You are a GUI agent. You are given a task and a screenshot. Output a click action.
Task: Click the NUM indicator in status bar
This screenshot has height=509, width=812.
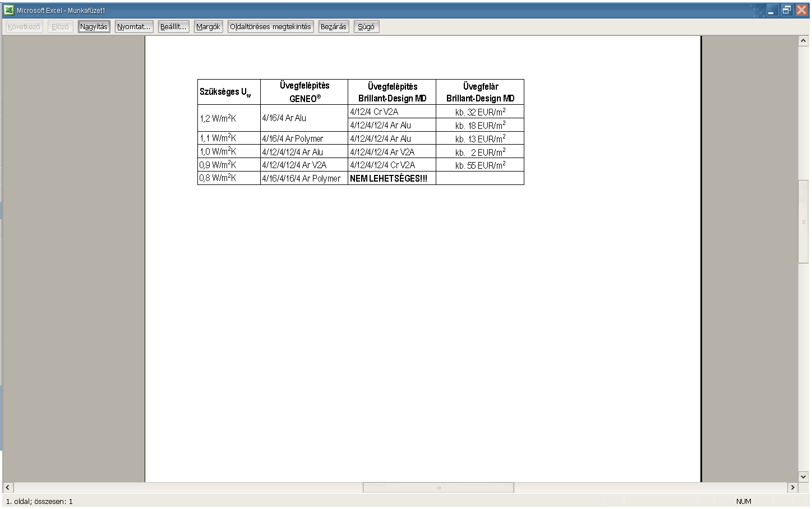coord(744,501)
